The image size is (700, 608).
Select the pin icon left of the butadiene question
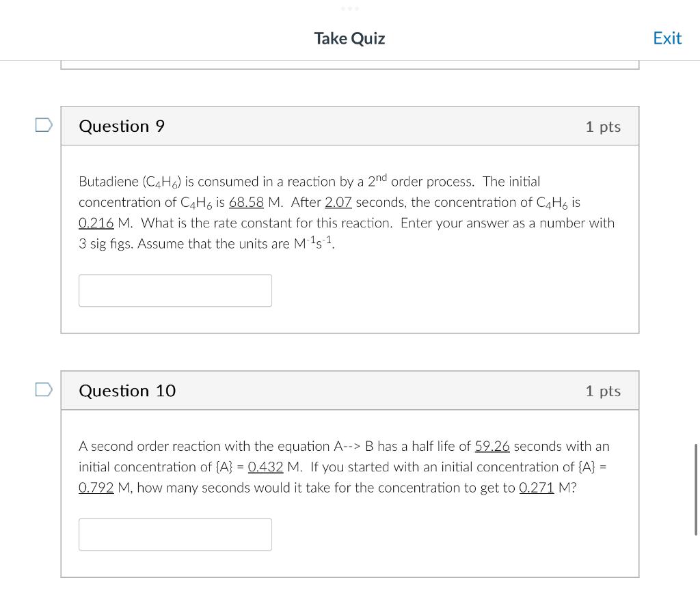(x=42, y=125)
